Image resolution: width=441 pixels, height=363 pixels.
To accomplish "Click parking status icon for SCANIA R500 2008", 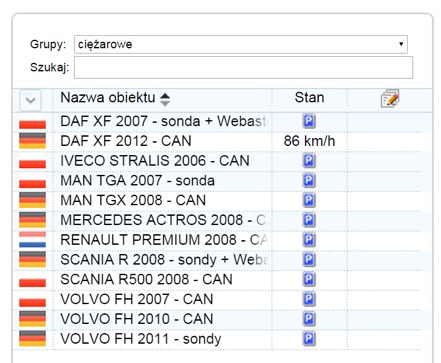I will 309,279.
